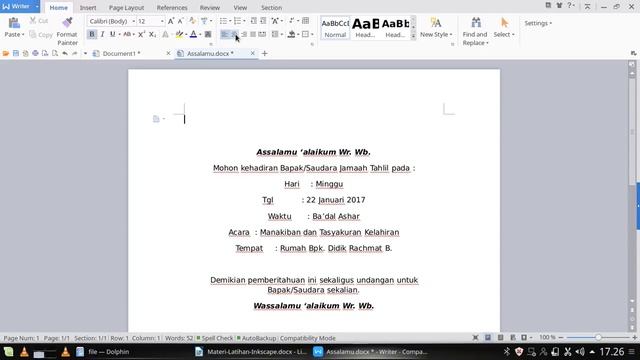Image resolution: width=640 pixels, height=360 pixels.
Task: Open the font size dropdown showing 12
Action: [162, 21]
